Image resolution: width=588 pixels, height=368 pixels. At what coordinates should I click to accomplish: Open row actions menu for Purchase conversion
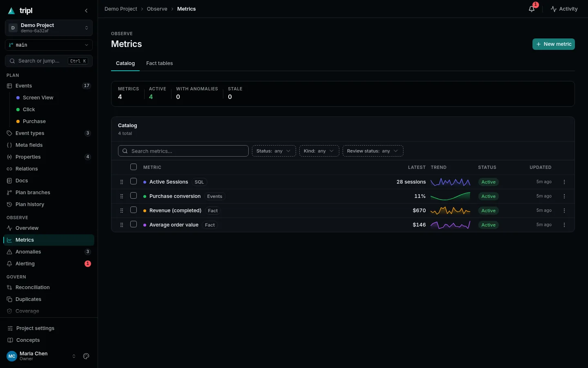[x=564, y=196]
